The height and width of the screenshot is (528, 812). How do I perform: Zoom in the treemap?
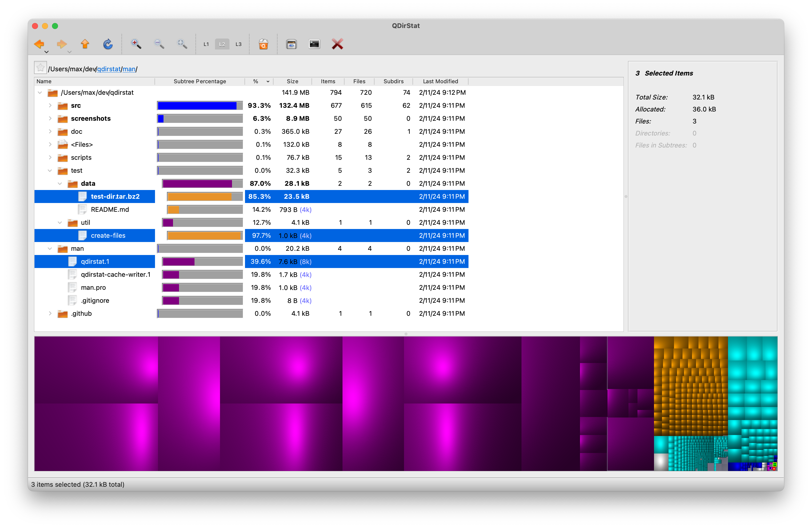coord(136,44)
